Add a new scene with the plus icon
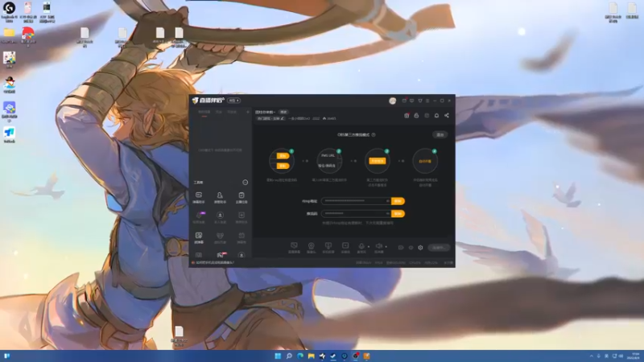Screen dimensions: 644x362 [x=248, y=112]
